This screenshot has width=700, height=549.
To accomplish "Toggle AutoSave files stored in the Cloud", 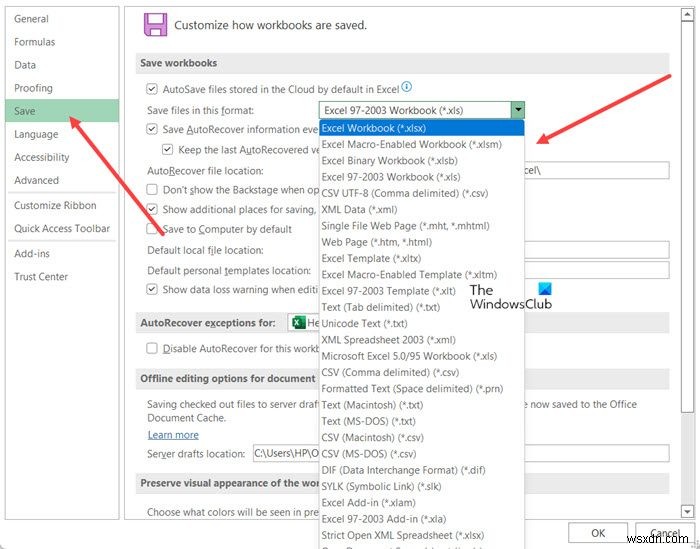I will [152, 89].
